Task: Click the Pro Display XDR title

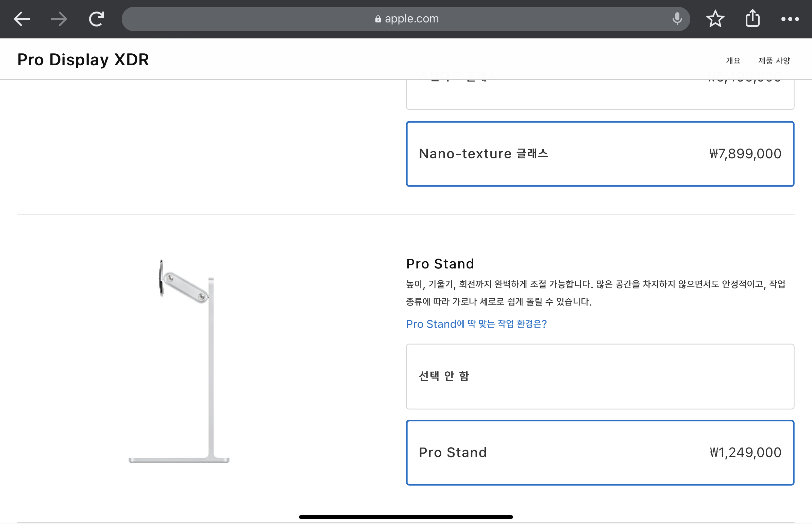Action: pos(83,59)
